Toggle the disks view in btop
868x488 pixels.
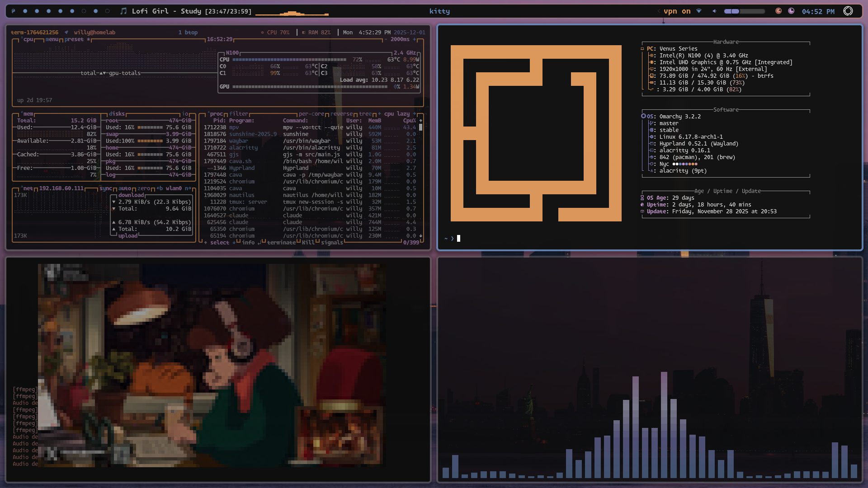(x=117, y=114)
